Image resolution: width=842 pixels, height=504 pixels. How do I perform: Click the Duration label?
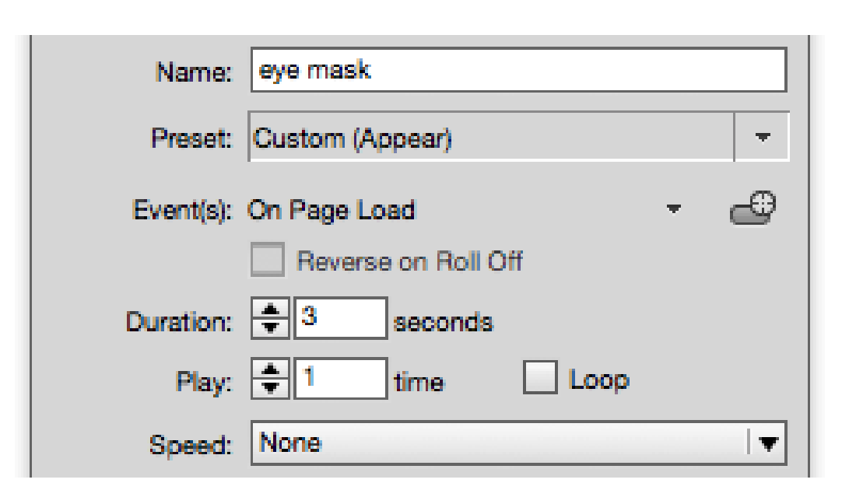tap(179, 321)
